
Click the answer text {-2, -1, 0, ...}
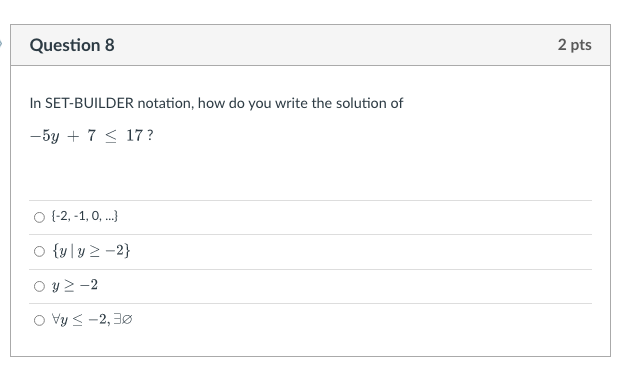85,216
